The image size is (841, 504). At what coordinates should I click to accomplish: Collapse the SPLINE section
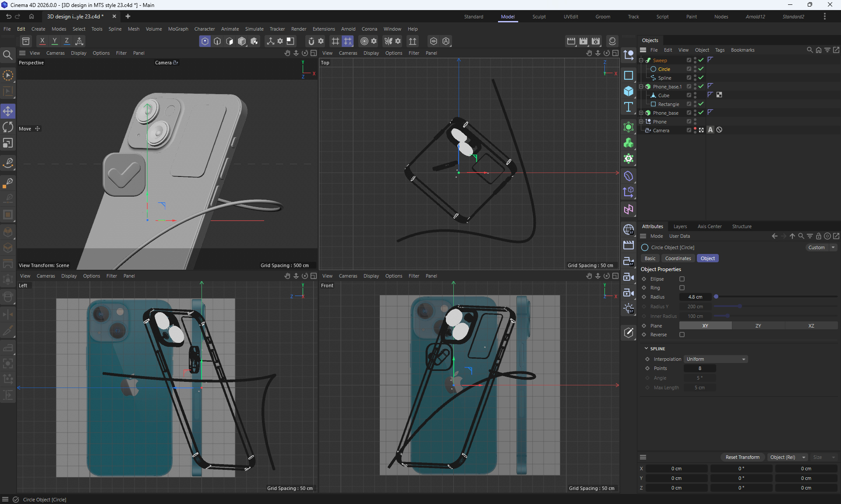(646, 349)
